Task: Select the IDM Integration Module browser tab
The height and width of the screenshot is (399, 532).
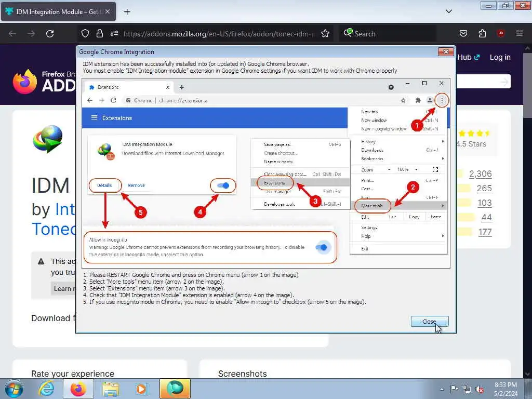Action: click(58, 11)
